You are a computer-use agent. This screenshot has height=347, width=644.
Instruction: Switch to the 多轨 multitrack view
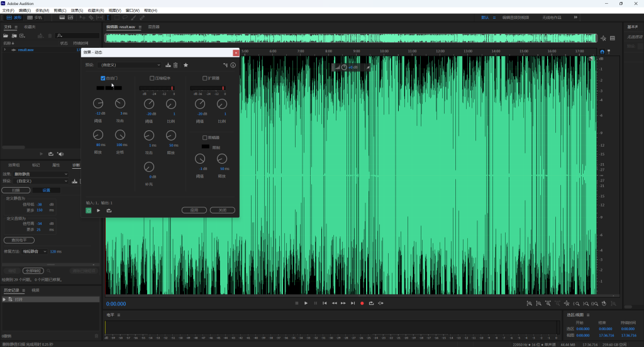[x=35, y=18]
